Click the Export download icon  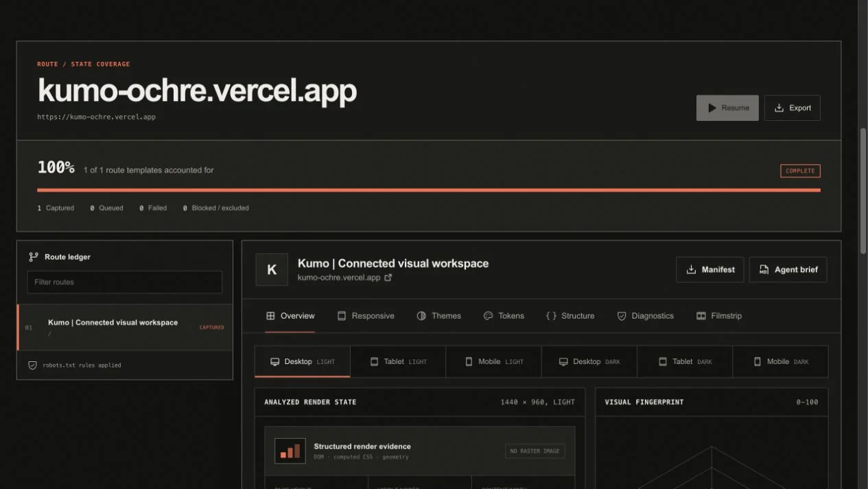point(779,108)
